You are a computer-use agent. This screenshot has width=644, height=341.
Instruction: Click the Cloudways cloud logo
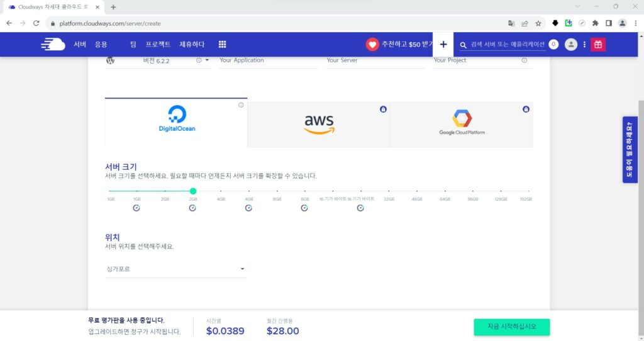53,45
